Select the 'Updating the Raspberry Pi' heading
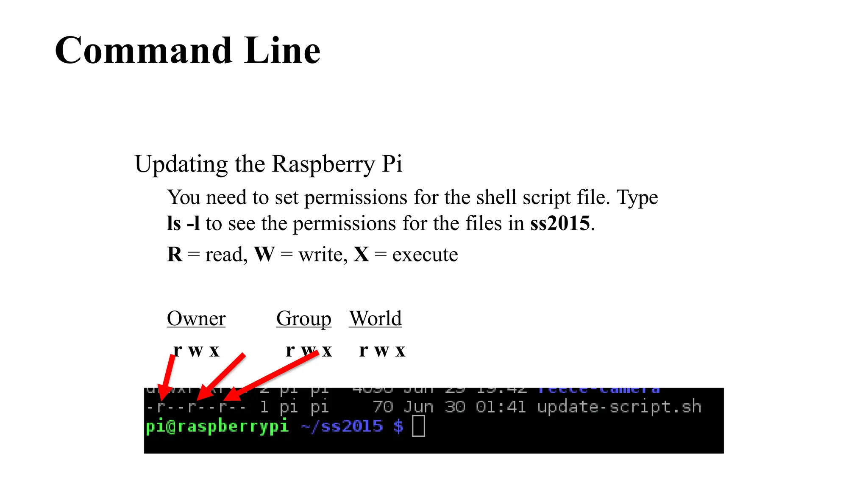Image resolution: width=868 pixels, height=488 pixels. (x=268, y=164)
